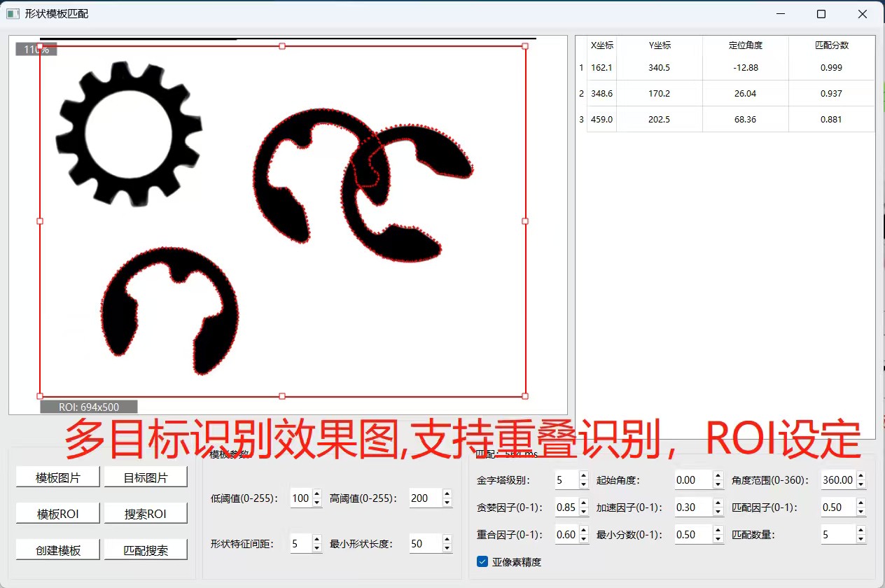Viewport: 885px width, 588px height.
Task: Click the match score 0.999
Action: 832,68
